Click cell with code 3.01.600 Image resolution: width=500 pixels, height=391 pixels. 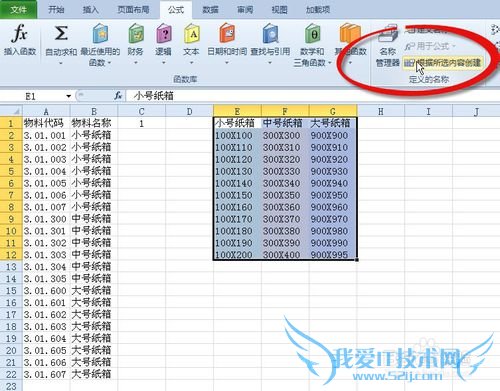pyautogui.click(x=46, y=291)
